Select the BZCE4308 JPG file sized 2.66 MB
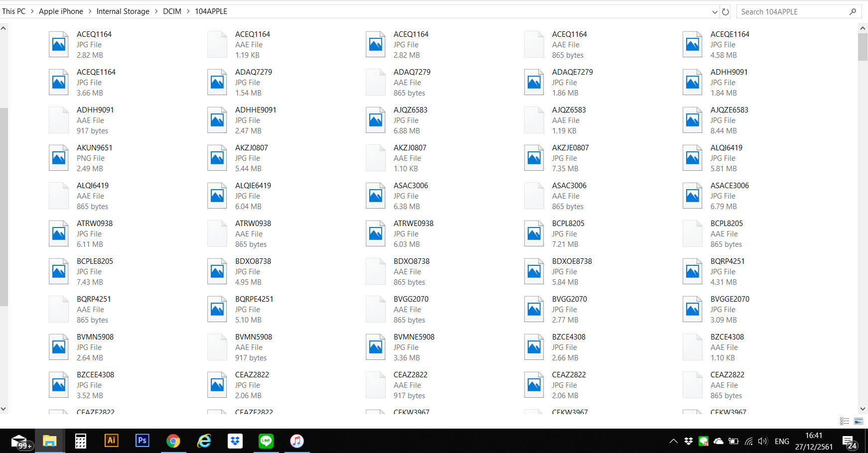Viewport: 868px width, 453px height. click(556, 347)
